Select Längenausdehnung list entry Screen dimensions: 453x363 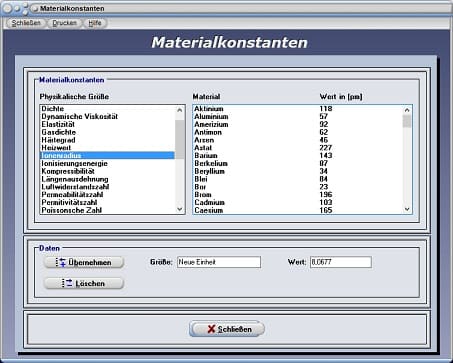click(x=107, y=179)
